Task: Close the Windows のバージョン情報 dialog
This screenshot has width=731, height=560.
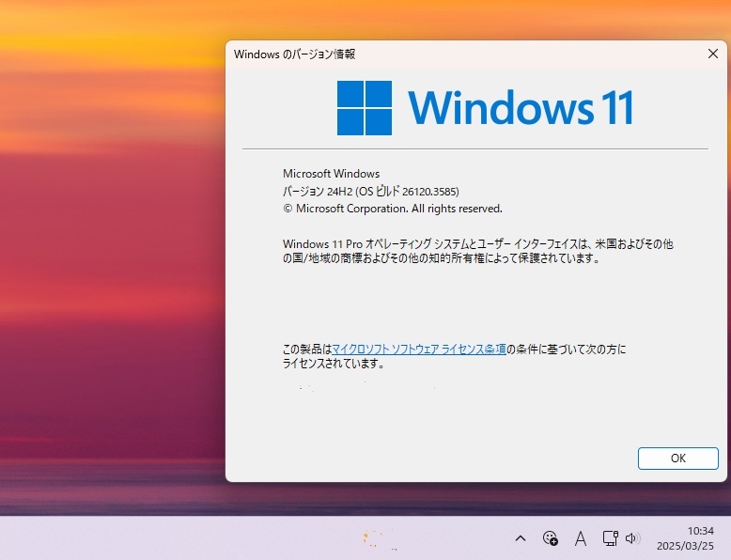Action: (x=713, y=54)
